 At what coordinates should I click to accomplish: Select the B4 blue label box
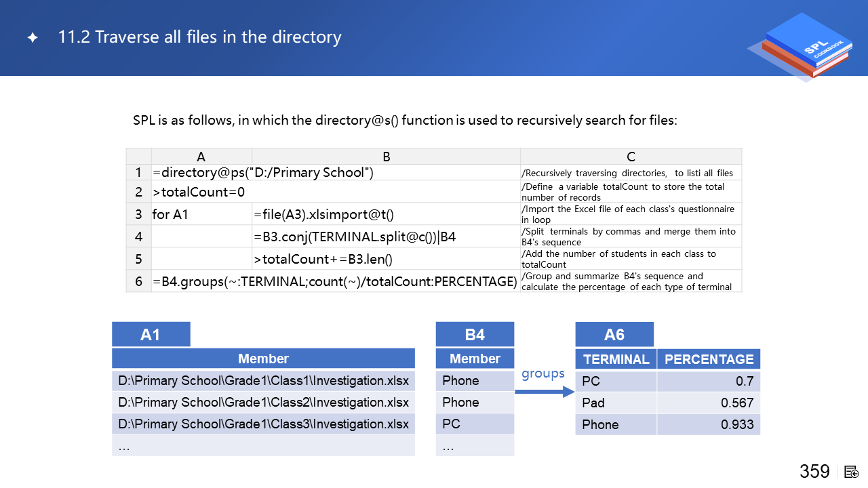coord(475,334)
